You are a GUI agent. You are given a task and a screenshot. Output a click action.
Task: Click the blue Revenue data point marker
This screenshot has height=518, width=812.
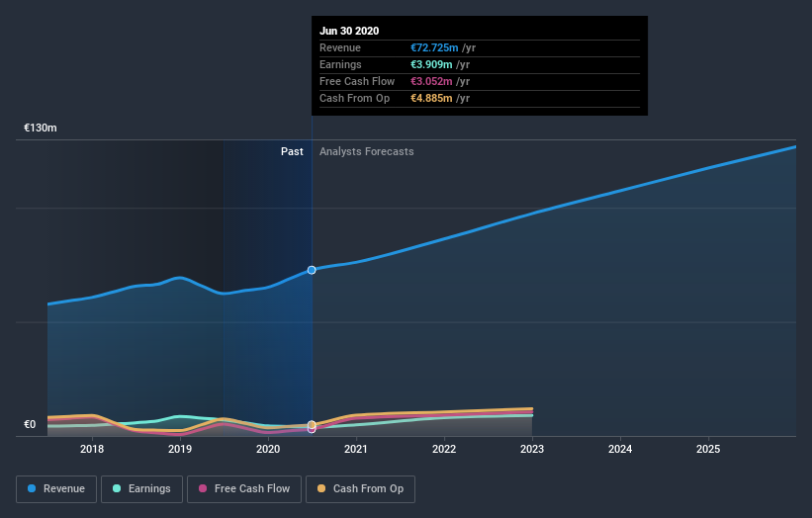coord(312,270)
